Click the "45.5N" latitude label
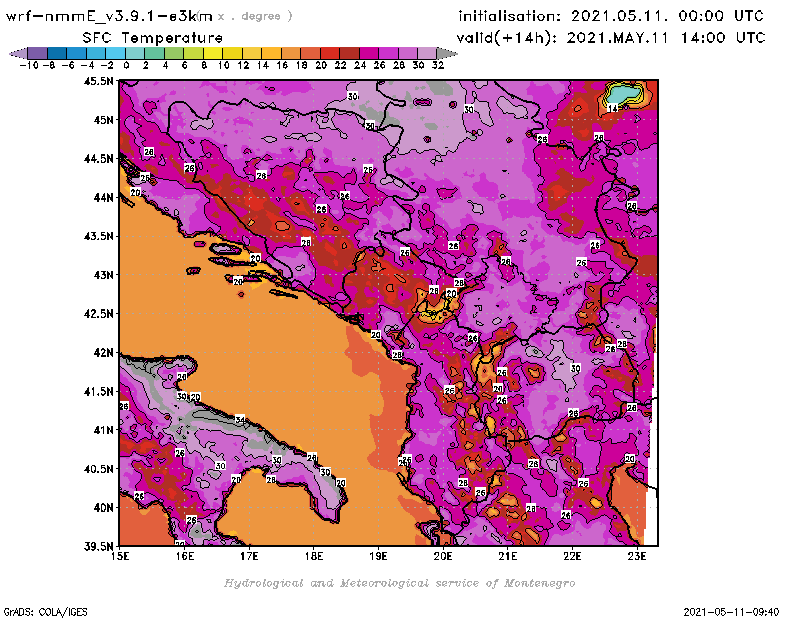The width and height of the screenshot is (800, 618). click(98, 81)
